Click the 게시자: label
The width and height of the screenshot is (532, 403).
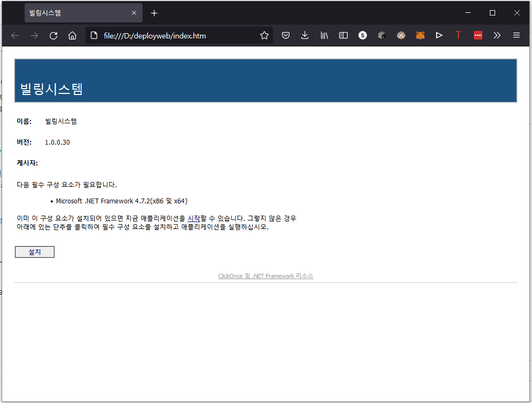pyautogui.click(x=27, y=163)
